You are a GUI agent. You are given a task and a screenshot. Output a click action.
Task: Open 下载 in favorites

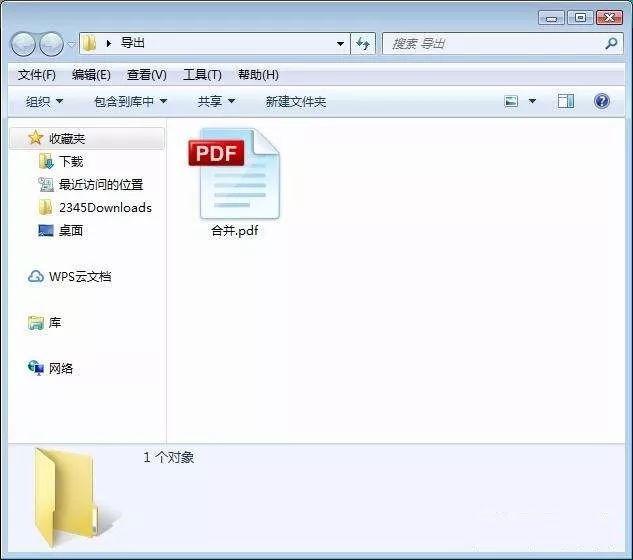click(x=71, y=161)
